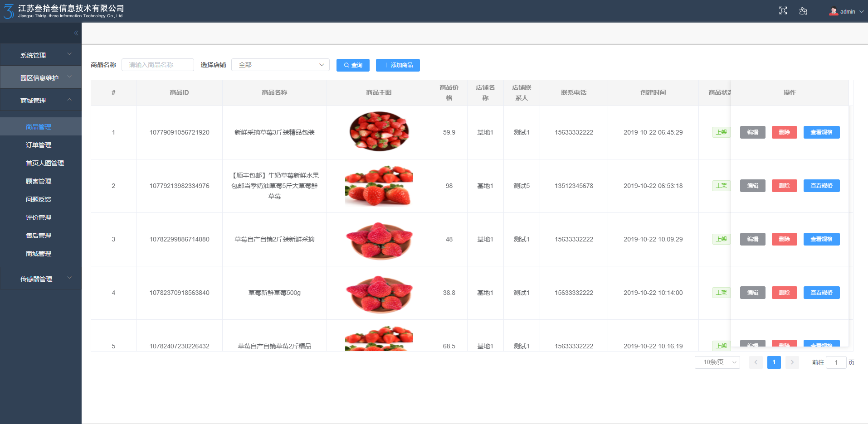Click the fullscreen icon in the header
The height and width of the screenshot is (424, 868).
click(783, 11)
